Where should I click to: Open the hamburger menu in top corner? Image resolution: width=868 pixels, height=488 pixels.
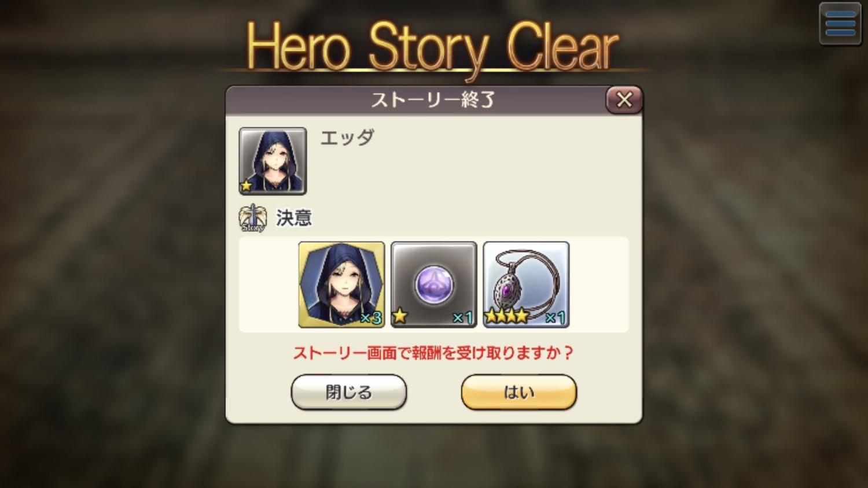(840, 24)
